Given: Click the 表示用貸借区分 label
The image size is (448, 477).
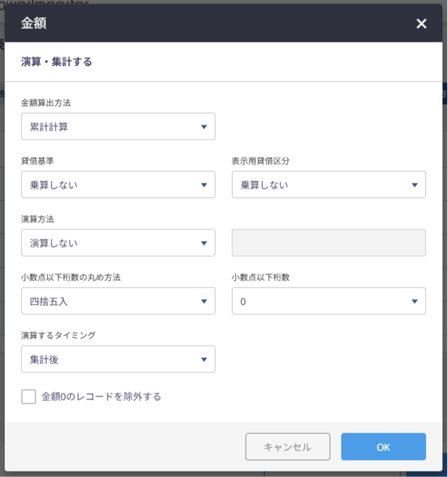Looking at the screenshot, I should click(261, 161).
